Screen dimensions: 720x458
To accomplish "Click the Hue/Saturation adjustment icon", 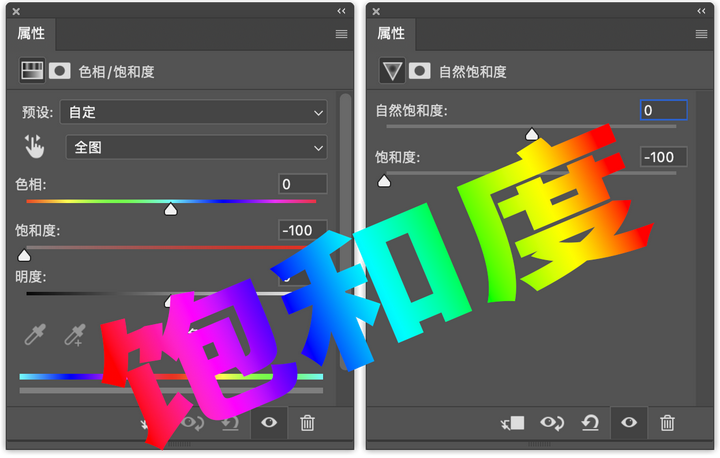I will coord(32,71).
